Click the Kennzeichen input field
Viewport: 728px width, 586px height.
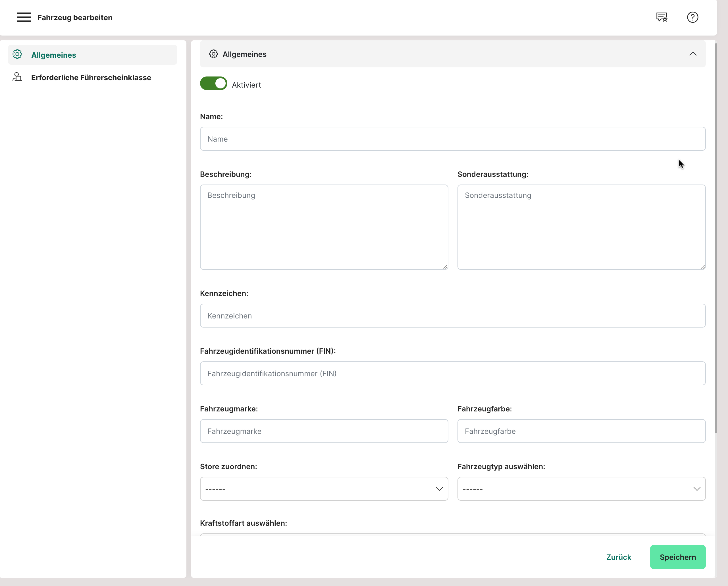click(452, 316)
